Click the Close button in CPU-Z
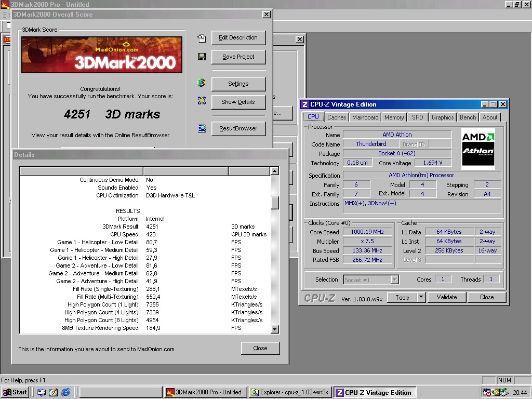This screenshot has height=399, width=532. point(487,297)
